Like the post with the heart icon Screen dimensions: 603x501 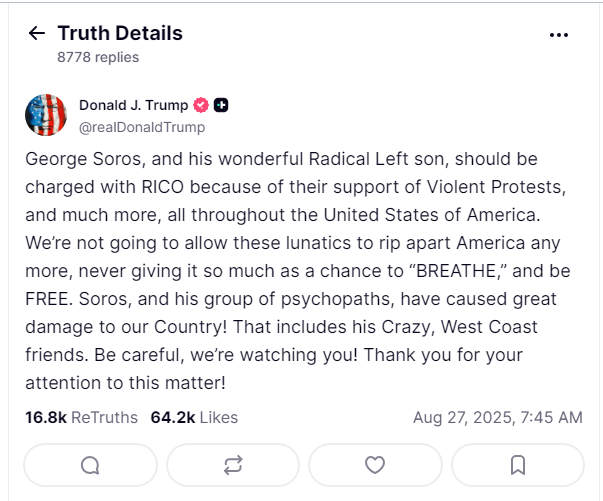point(375,465)
